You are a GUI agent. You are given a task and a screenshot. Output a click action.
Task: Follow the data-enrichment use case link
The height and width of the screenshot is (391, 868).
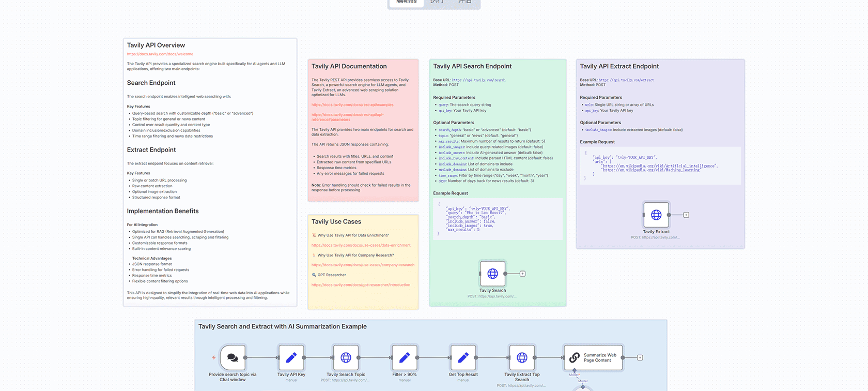[361, 245]
